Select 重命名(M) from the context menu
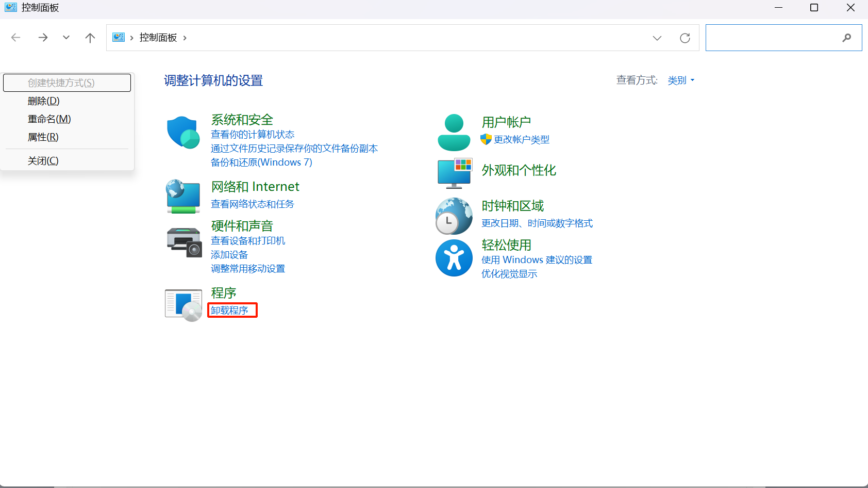Viewport: 868px width, 488px height. point(49,119)
